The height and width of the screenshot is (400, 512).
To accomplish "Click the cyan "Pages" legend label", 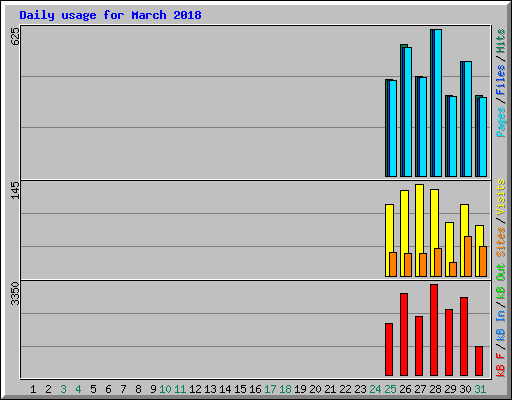I will (500, 122).
